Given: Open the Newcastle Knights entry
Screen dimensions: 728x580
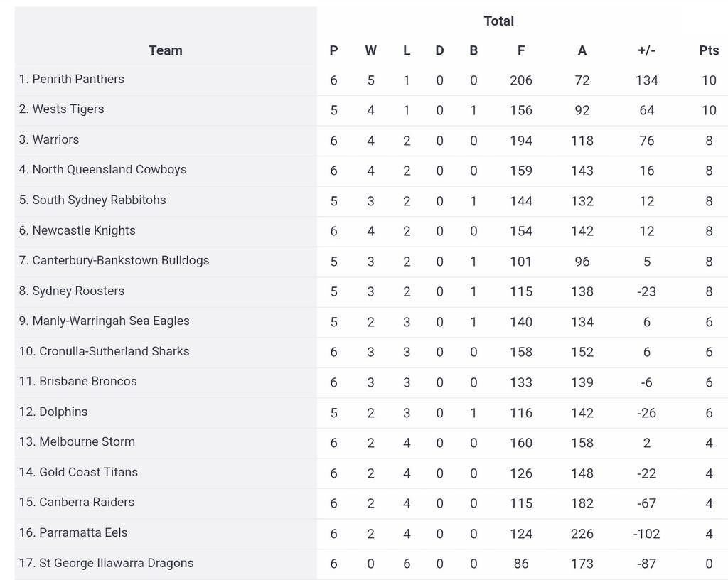Looking at the screenshot, I should coord(83,231).
